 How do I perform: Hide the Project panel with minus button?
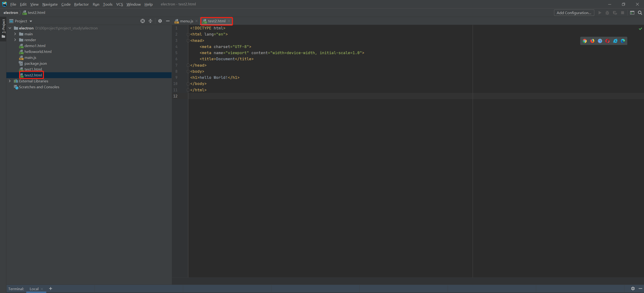point(168,21)
